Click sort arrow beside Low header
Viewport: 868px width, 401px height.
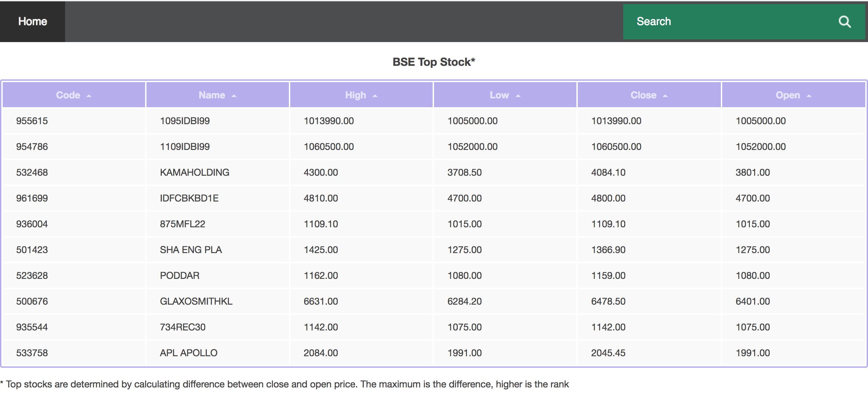point(518,96)
